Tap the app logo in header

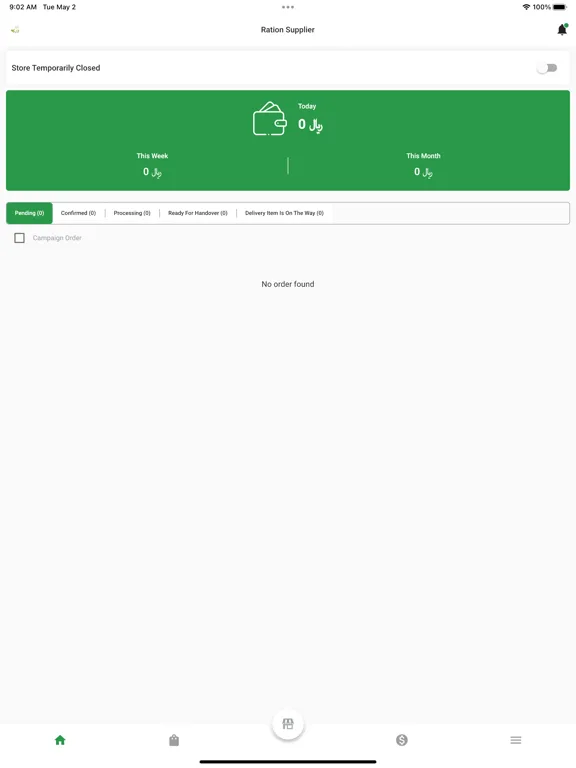coord(15,29)
